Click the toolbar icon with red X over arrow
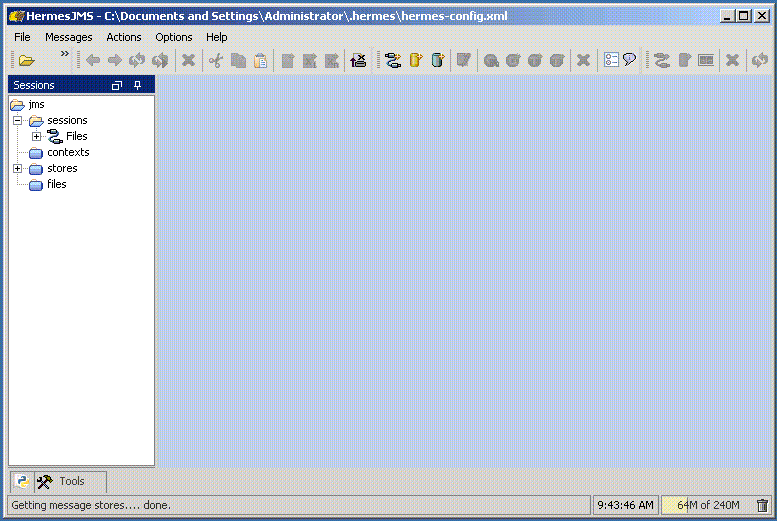 point(358,61)
